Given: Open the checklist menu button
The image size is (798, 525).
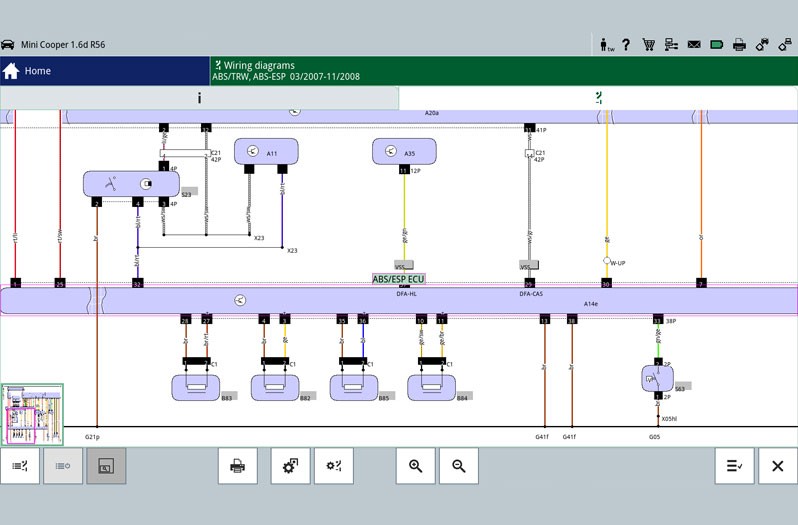Looking at the screenshot, I should click(x=734, y=466).
